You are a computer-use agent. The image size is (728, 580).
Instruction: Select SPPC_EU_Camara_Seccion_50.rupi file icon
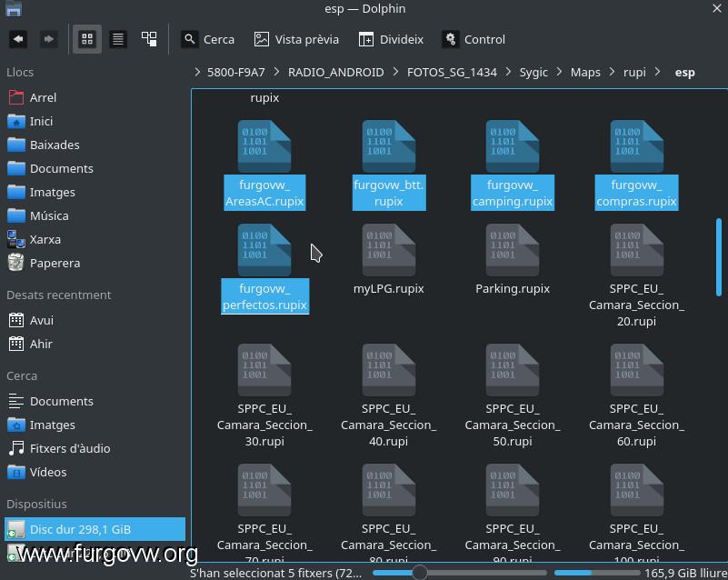tap(513, 370)
